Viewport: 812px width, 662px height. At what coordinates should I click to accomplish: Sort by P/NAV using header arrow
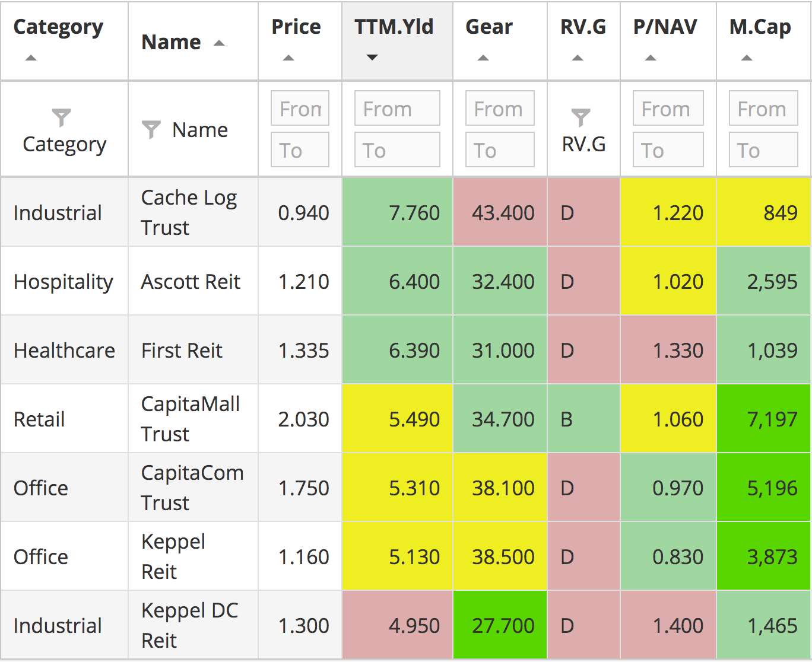651,58
